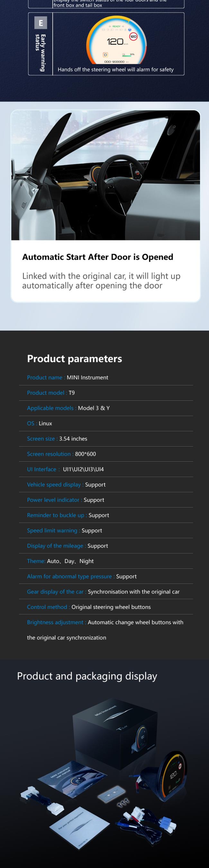Click the "Product parameters" heading
The height and width of the screenshot is (868, 209).
click(74, 358)
